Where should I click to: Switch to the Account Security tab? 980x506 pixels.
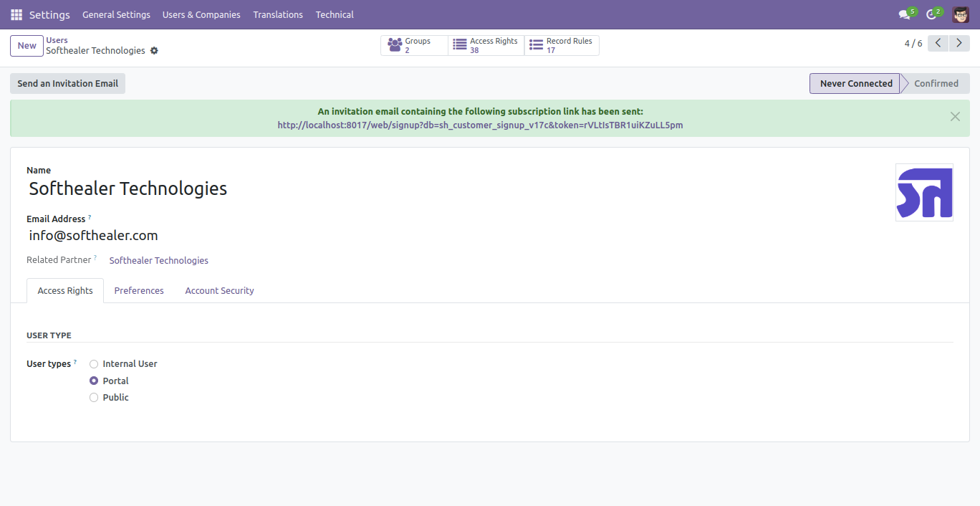(219, 290)
